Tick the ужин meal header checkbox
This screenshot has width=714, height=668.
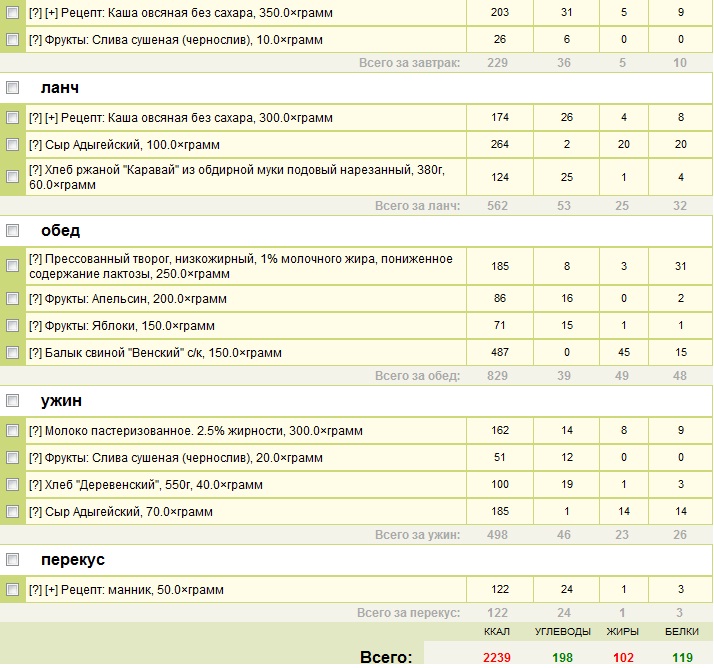coord(13,401)
